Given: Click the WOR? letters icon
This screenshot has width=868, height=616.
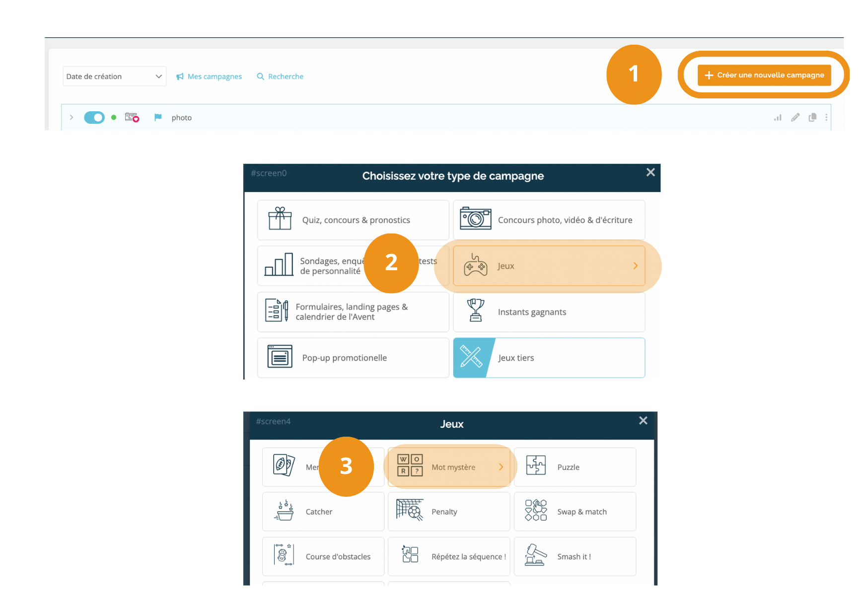Looking at the screenshot, I should [x=410, y=465].
